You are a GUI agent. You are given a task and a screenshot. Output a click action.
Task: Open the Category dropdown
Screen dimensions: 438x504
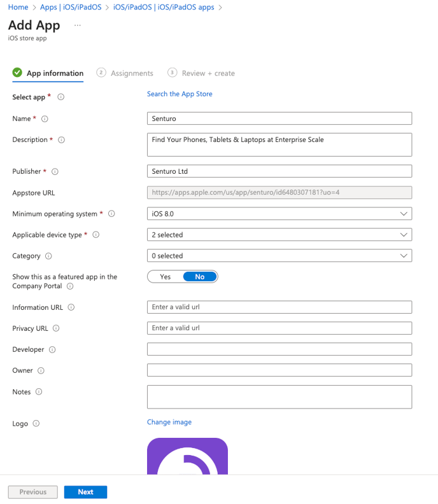click(279, 256)
